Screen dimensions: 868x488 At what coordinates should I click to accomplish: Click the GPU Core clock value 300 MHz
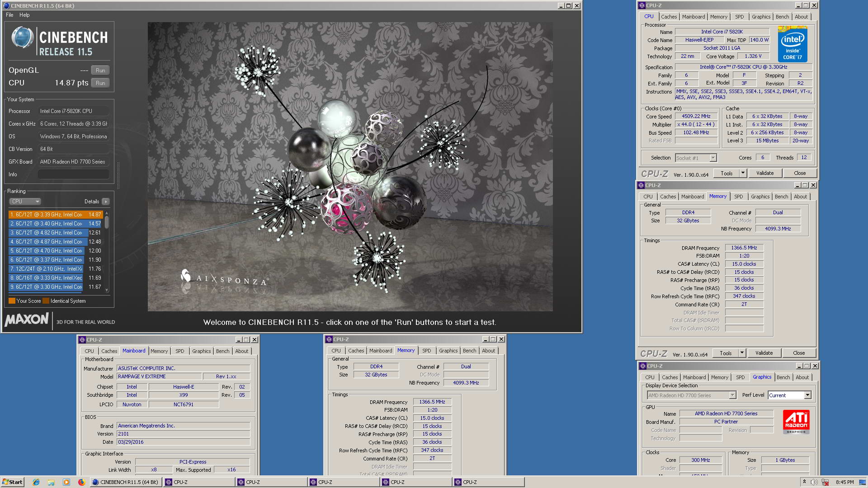700,460
